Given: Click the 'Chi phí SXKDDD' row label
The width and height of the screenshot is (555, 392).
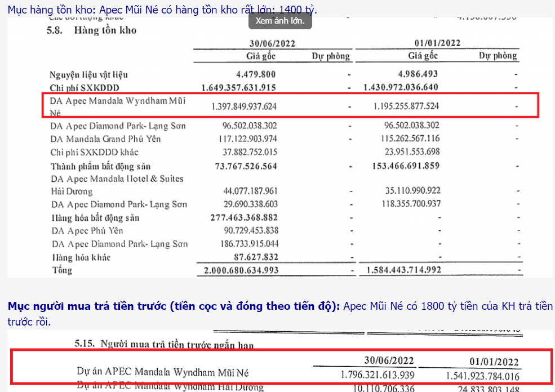Looking at the screenshot, I should point(85,87).
